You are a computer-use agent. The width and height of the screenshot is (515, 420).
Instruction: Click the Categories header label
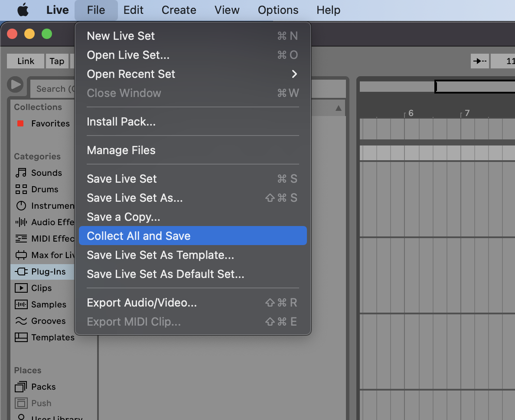(37, 156)
